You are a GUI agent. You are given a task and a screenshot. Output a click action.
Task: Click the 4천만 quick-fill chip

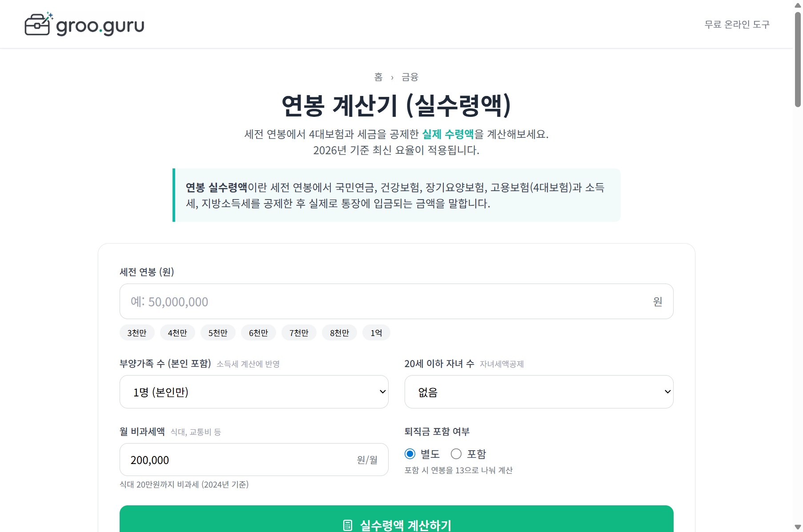pyautogui.click(x=177, y=332)
